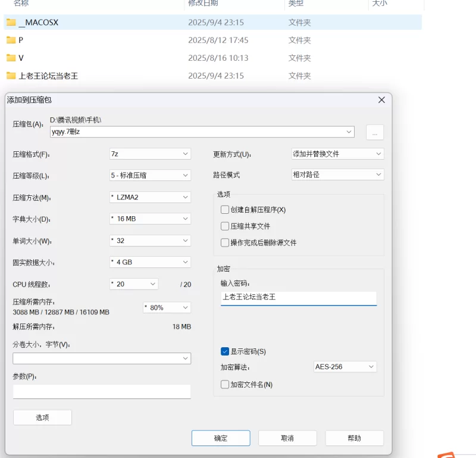Click the 参数(P) input field

point(102,391)
